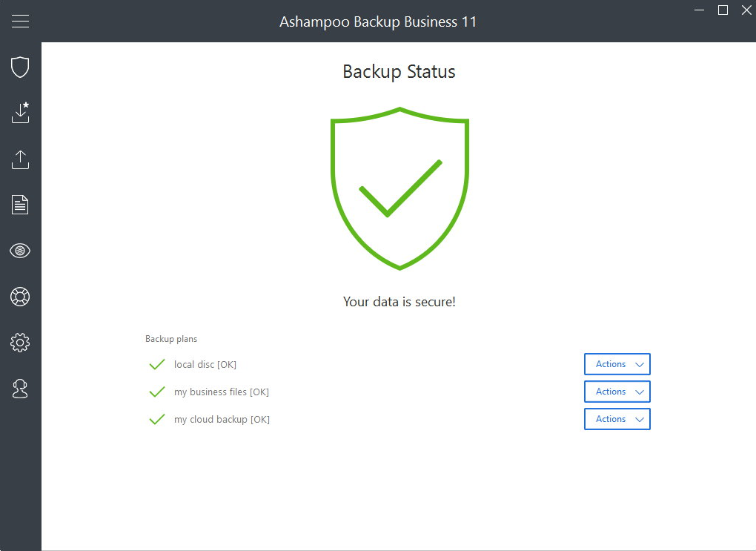This screenshot has width=756, height=551.
Task: Open the eye view-backup sidebar icon
Action: point(20,251)
